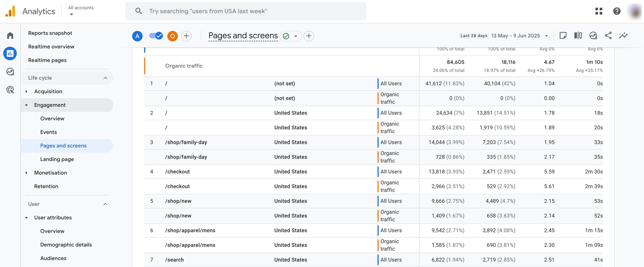Open the Events report
Image resolution: width=644 pixels, height=267 pixels.
tap(48, 132)
